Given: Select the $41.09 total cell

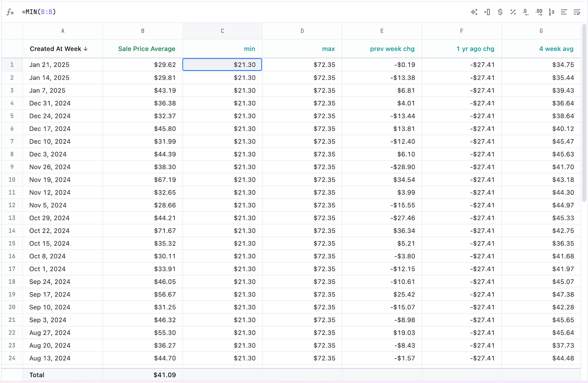Looking at the screenshot, I should coord(143,375).
